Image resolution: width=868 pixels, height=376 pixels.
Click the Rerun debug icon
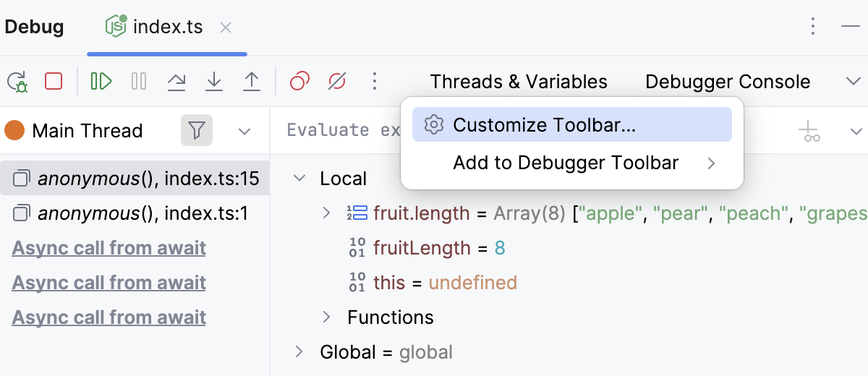(x=17, y=82)
